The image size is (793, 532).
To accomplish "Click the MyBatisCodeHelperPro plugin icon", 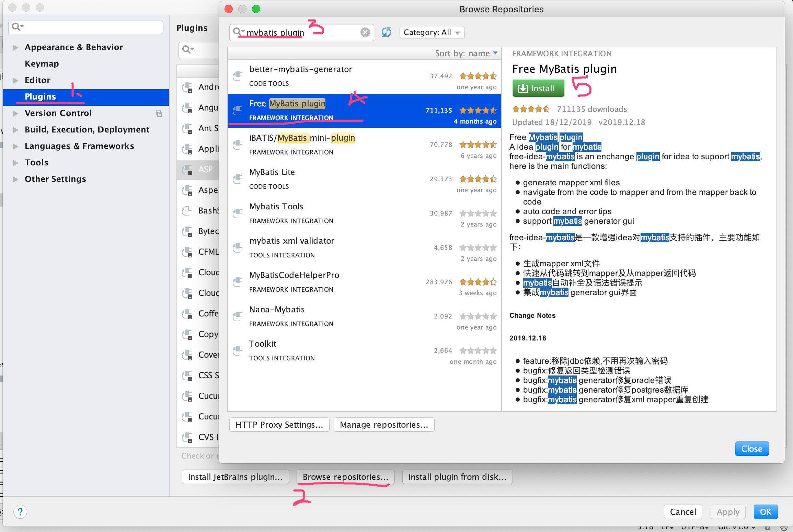I will [x=238, y=282].
